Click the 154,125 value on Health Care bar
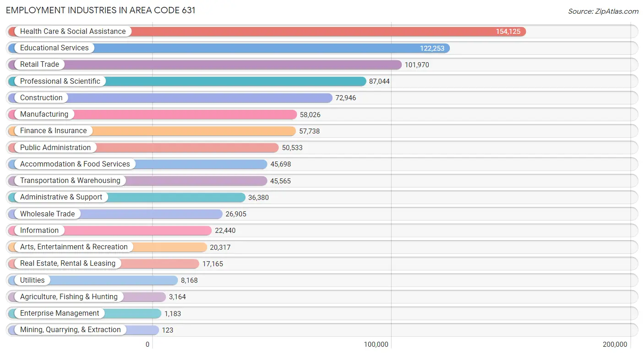 508,32
